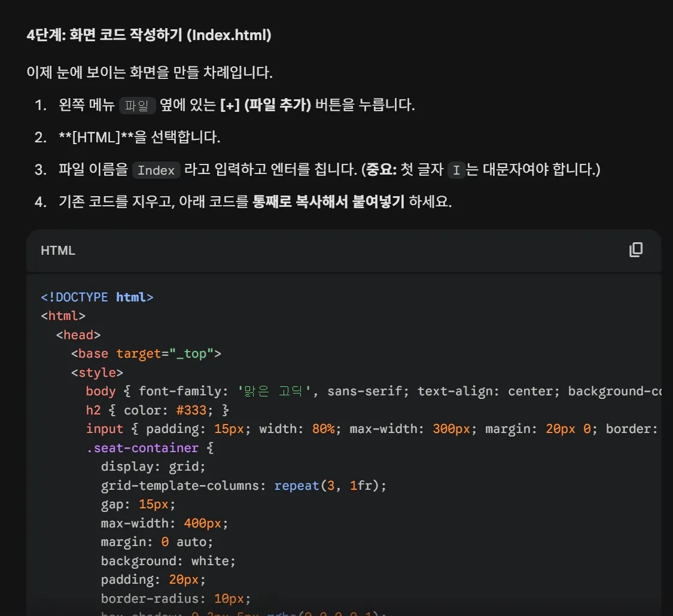Click the HTML label on the code block
This screenshot has width=673, height=616.
tap(58, 250)
